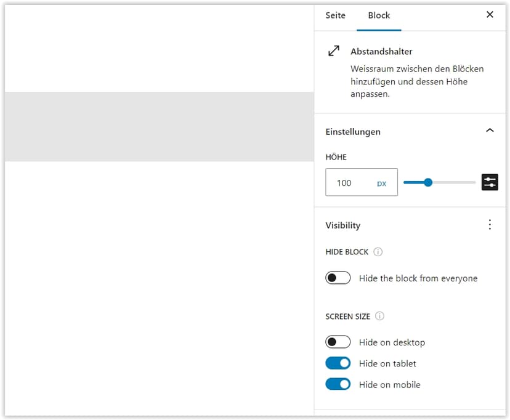The image size is (510, 420).
Task: Close the settings sidebar with X
Action: pos(490,15)
